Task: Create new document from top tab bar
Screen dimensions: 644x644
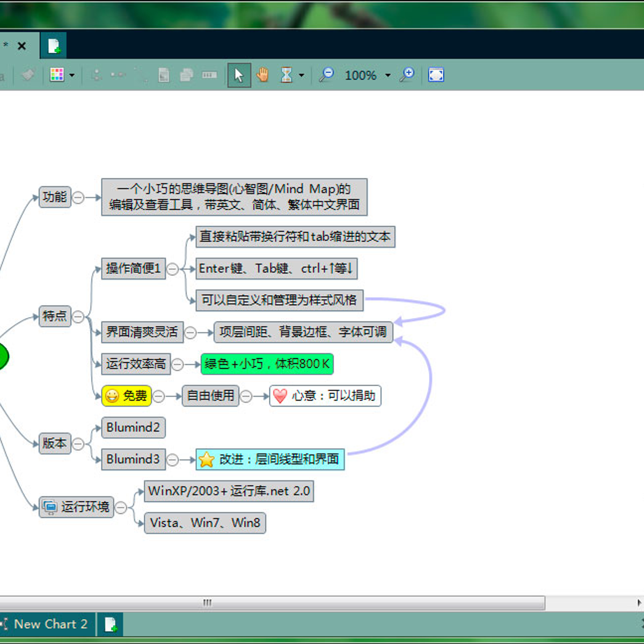Action: point(54,47)
